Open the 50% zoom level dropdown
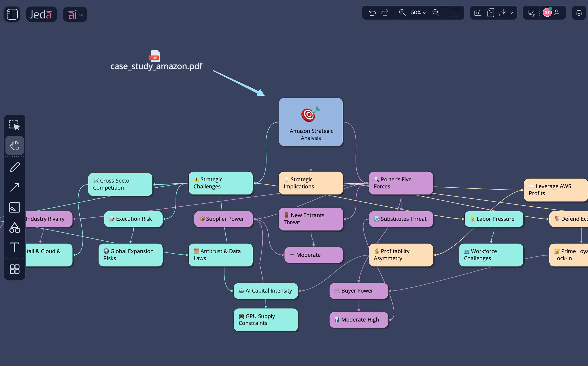This screenshot has width=588, height=366. point(419,13)
